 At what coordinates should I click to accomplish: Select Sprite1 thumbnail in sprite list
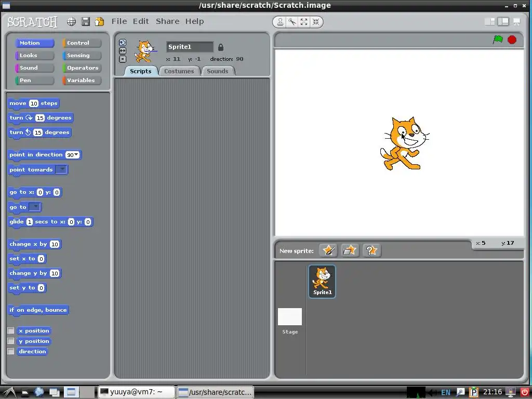[x=322, y=282]
